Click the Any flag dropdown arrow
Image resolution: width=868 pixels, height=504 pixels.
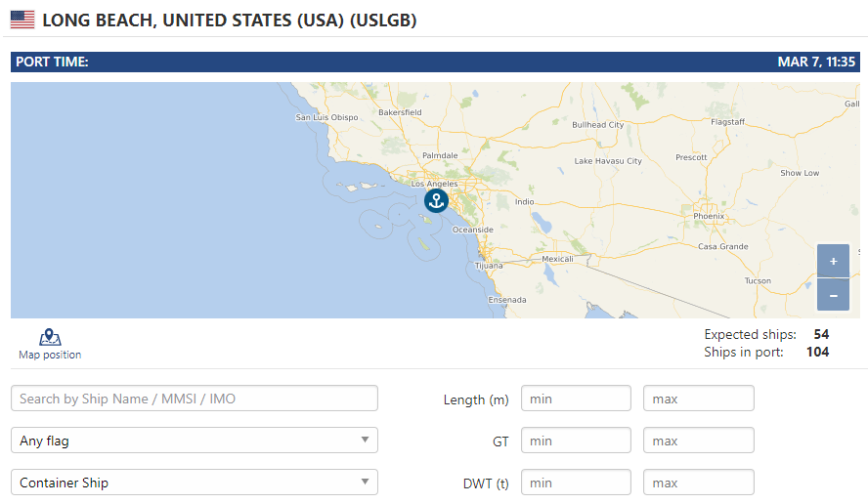tap(365, 440)
